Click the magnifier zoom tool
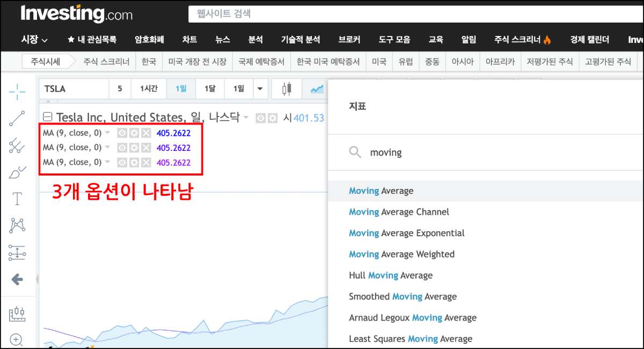 [x=17, y=339]
